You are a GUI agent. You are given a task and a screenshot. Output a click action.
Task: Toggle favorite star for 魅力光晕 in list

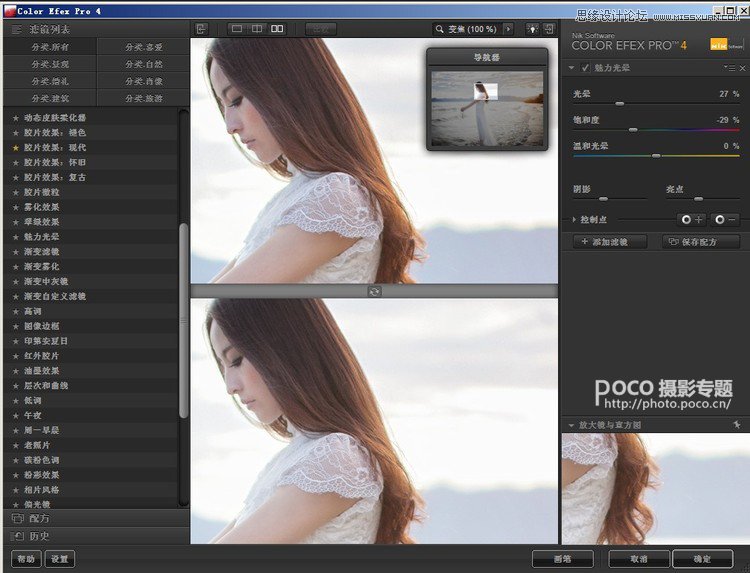tap(15, 237)
